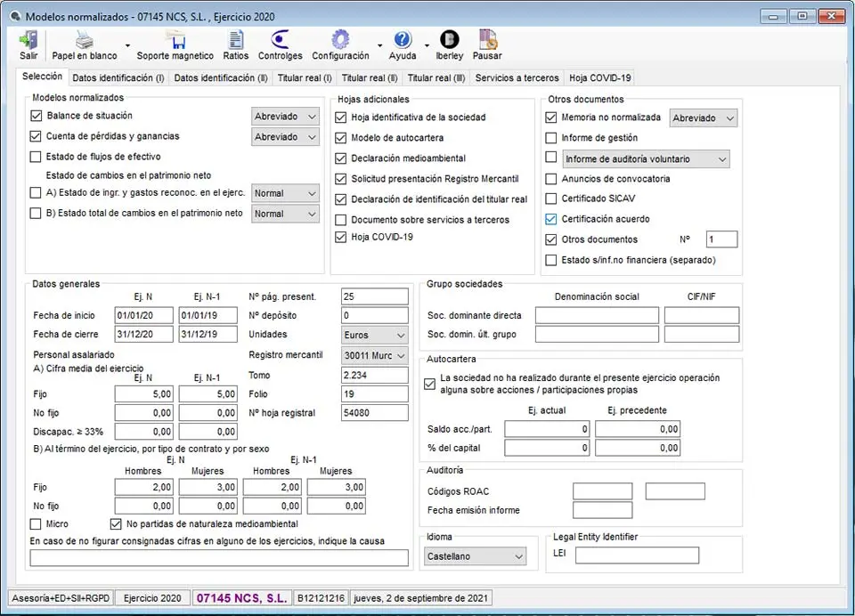The image size is (855, 616).
Task: Click the app icon in title bar
Action: point(15,16)
